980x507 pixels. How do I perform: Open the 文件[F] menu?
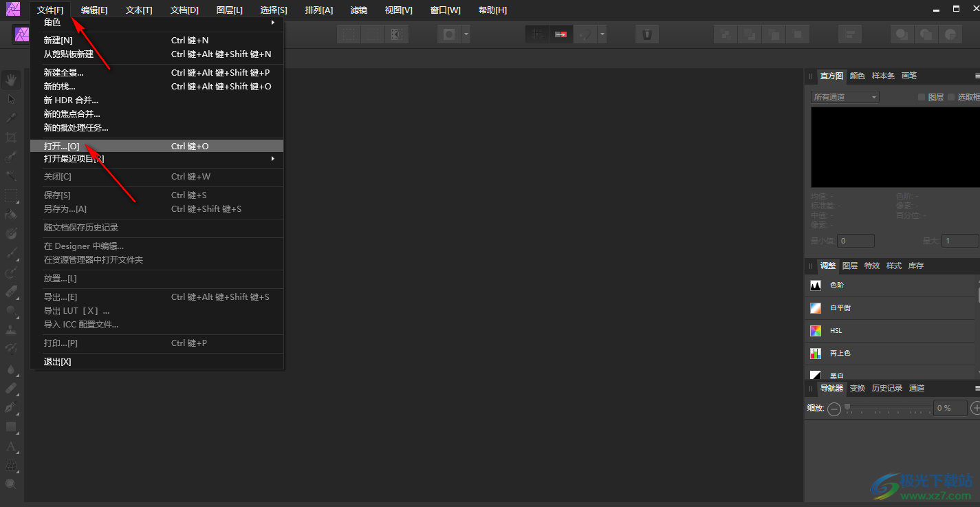click(50, 10)
